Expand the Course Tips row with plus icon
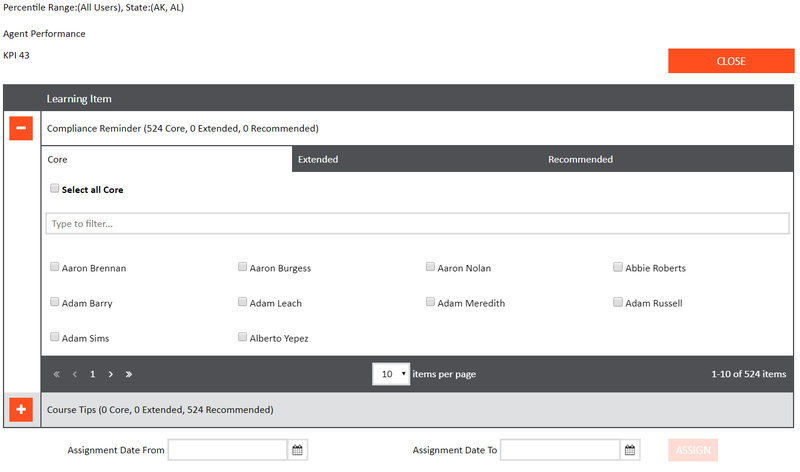Image resolution: width=800 pixels, height=472 pixels. pyautogui.click(x=21, y=409)
